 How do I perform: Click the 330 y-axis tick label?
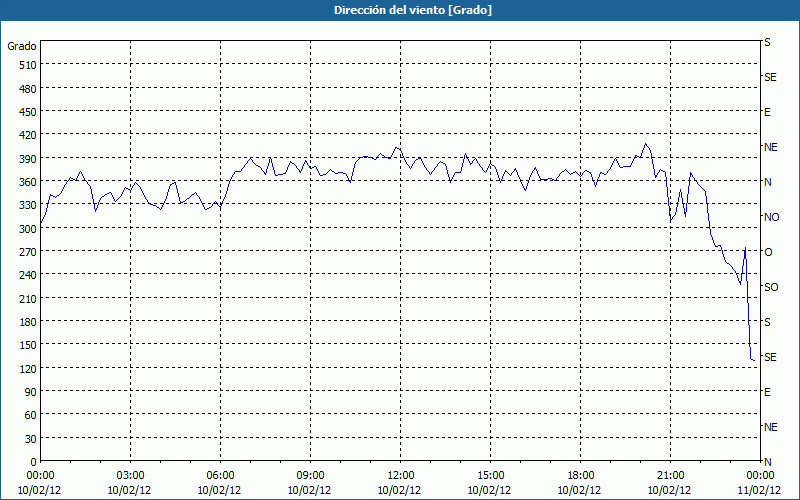click(x=28, y=205)
